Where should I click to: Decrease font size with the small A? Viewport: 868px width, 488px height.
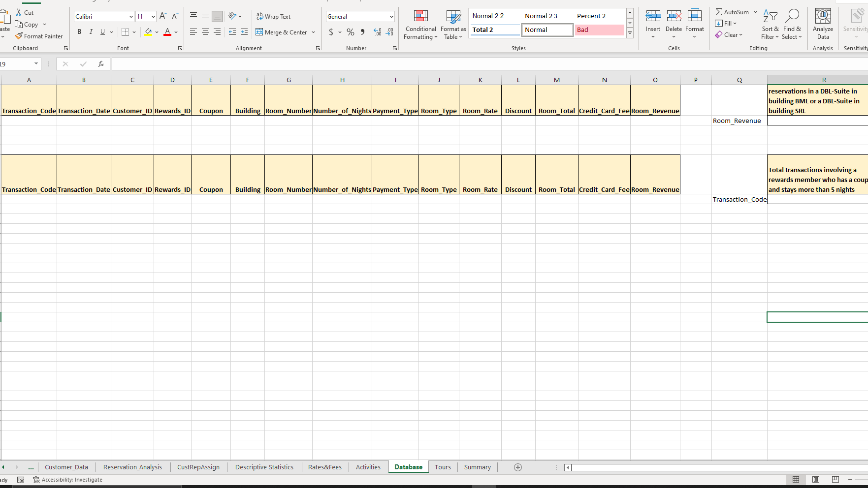175,16
